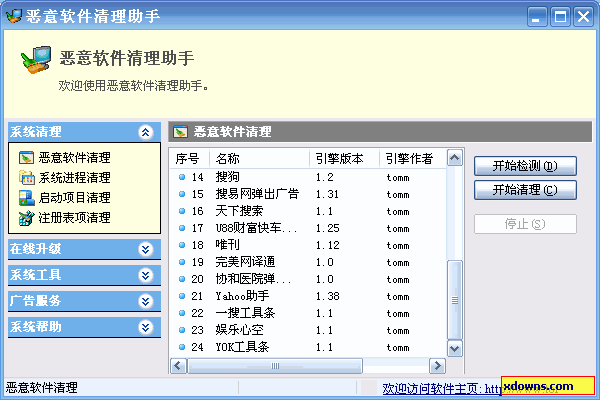Viewport: 600px width, 400px height.
Task: Sort by 引擎作者 column header
Action: pos(412,158)
